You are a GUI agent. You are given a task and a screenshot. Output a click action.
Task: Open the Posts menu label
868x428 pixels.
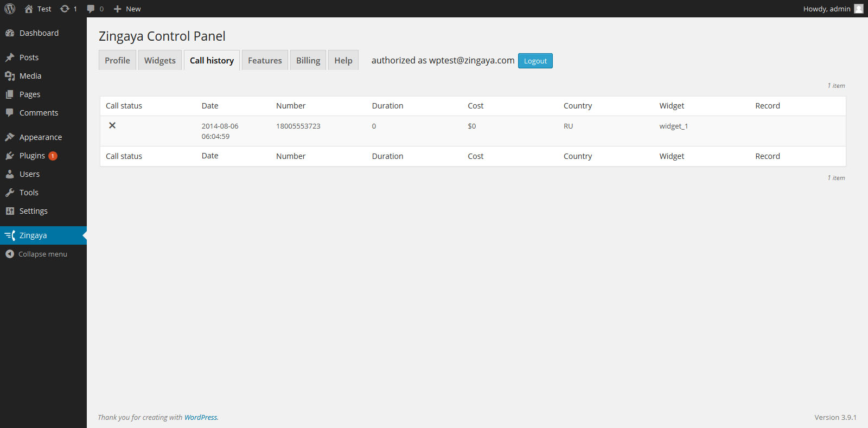[29, 58]
